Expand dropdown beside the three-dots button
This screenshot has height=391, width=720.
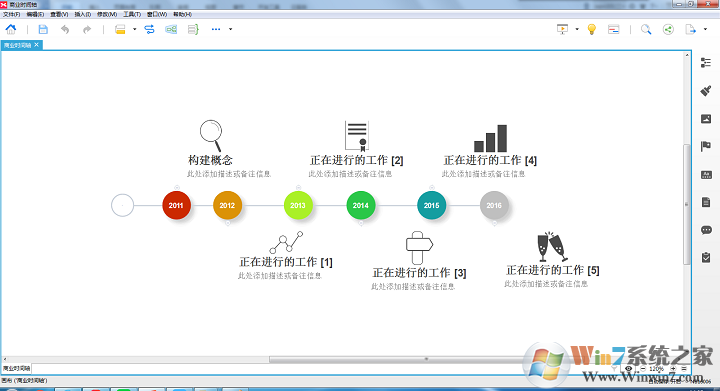coord(231,29)
